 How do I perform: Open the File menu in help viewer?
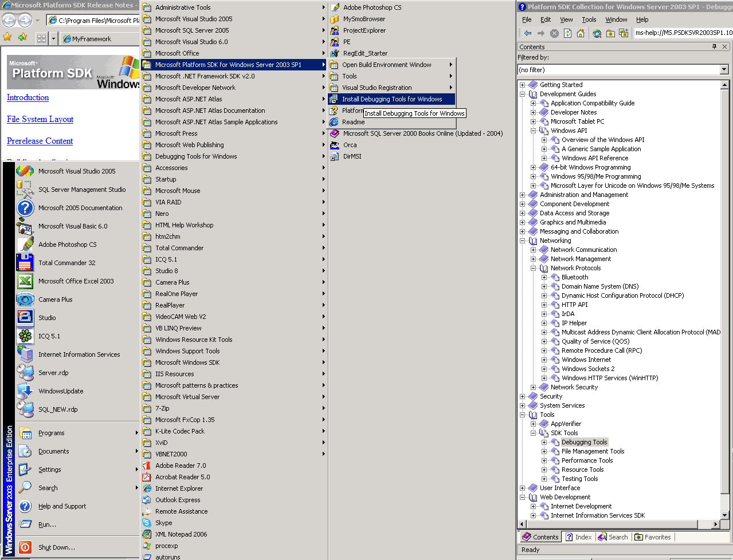point(527,19)
